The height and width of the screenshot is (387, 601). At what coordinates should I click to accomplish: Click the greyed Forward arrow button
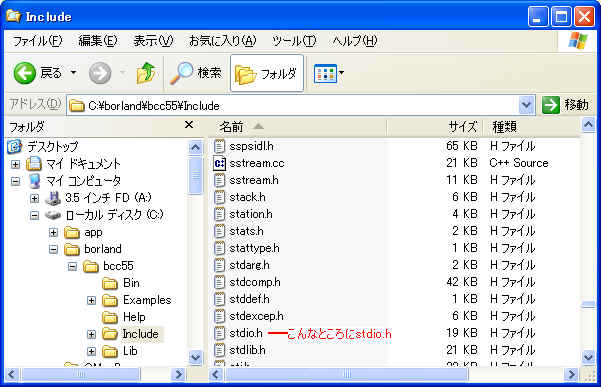pyautogui.click(x=100, y=73)
